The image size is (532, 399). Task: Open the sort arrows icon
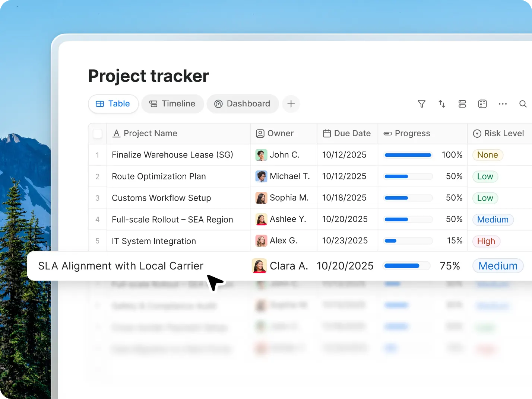[442, 104]
